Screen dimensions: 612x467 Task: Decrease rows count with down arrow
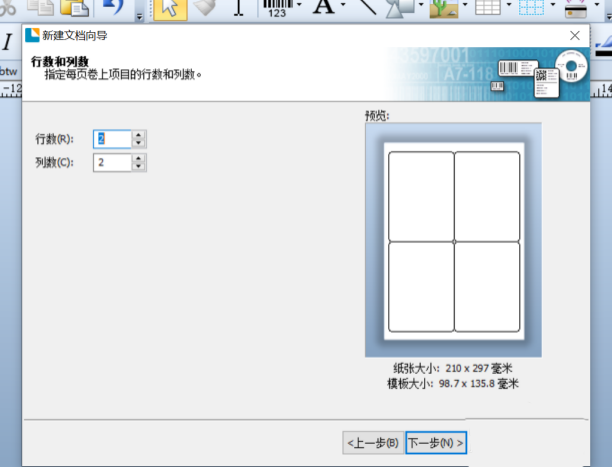[139, 143]
